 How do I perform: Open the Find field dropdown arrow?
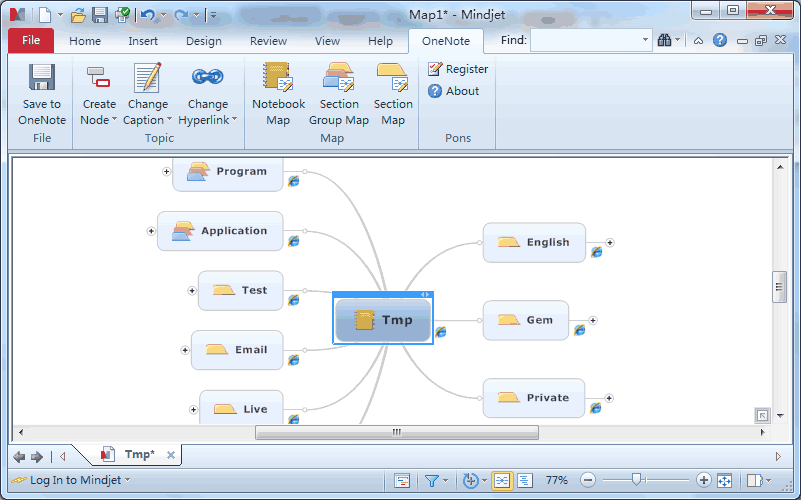pos(645,40)
